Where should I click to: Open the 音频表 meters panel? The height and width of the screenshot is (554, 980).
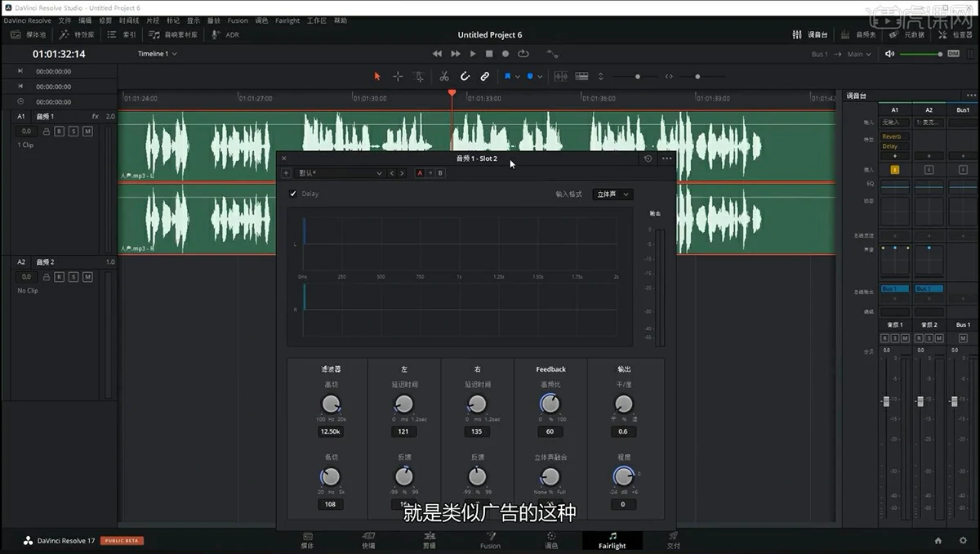click(858, 35)
